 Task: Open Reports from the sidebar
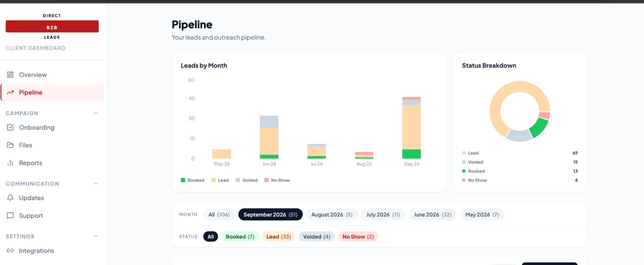click(52, 163)
